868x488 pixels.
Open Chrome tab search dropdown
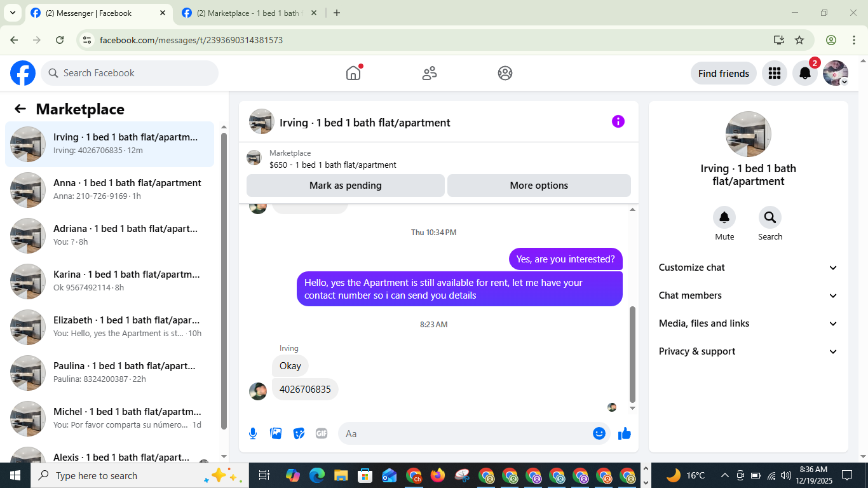[x=12, y=13]
